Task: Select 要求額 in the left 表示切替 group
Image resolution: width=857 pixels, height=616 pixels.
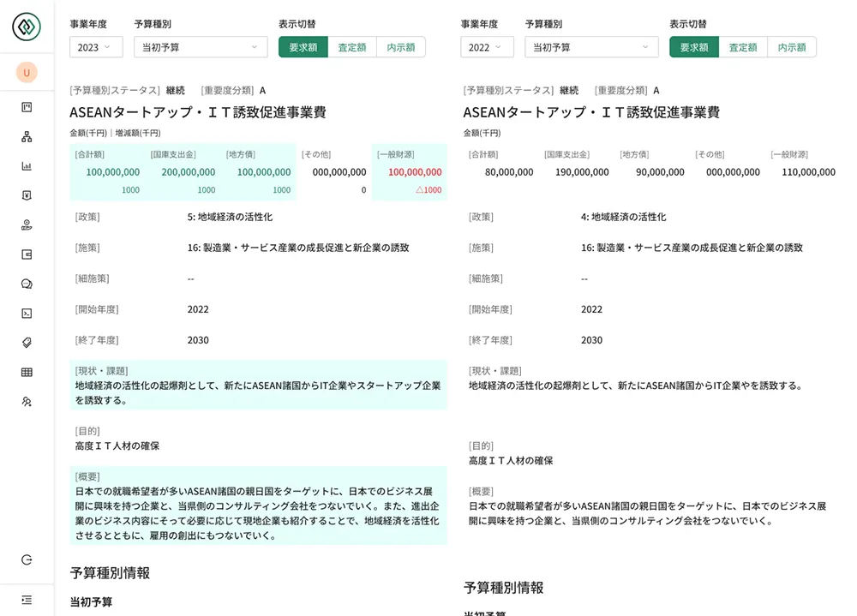Action: [302, 47]
